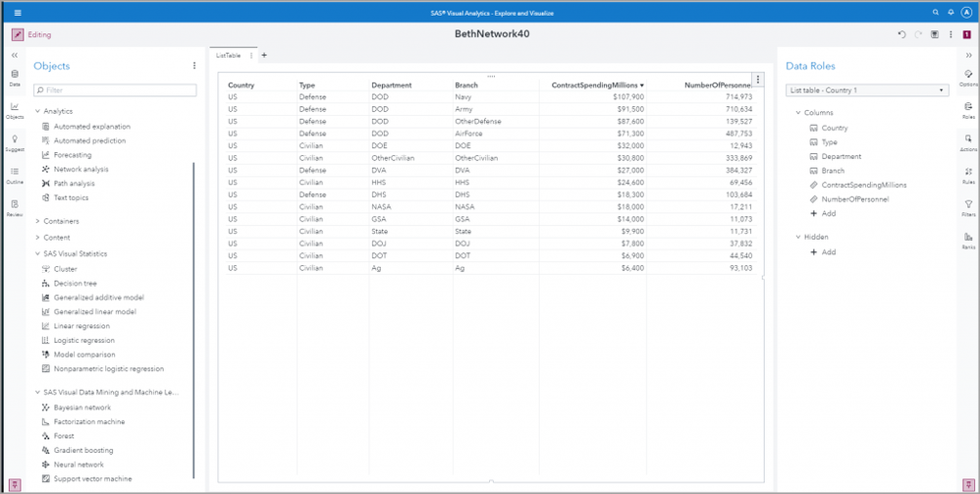Screen dimensions: 980x494
Task: Click the bottom-left pinned panel icon
Action: pyautogui.click(x=15, y=484)
